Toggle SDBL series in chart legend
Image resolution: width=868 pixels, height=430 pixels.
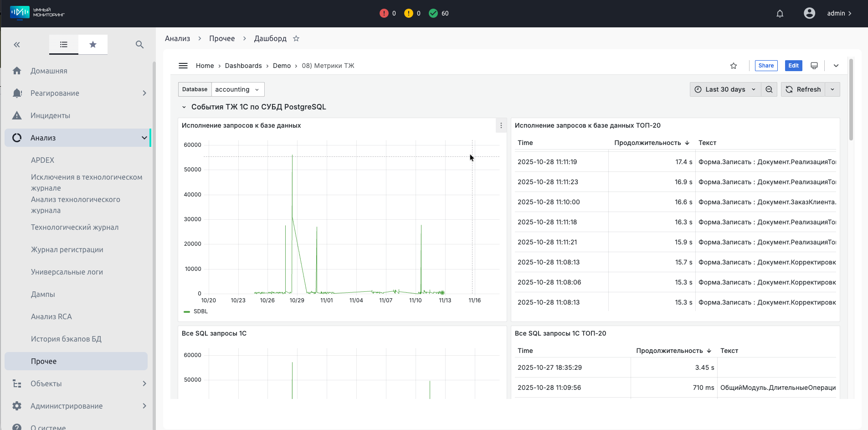(200, 311)
